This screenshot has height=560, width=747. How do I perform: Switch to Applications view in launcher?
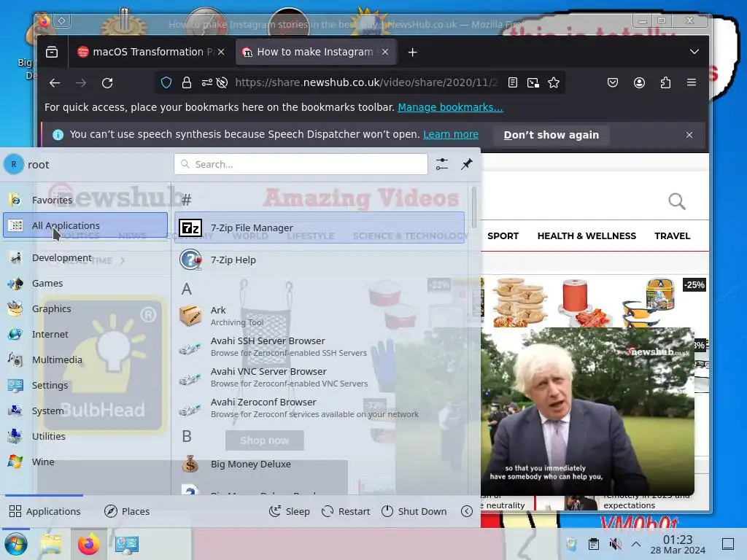(44, 511)
